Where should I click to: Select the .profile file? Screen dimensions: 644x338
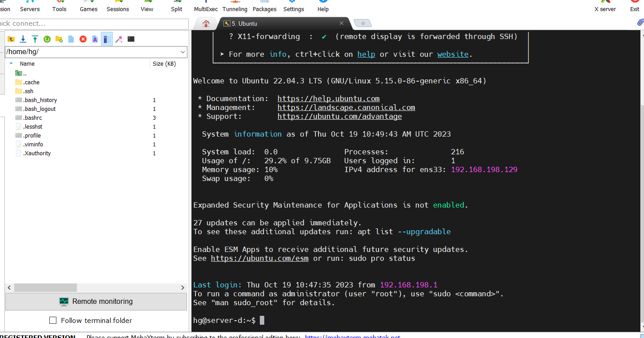(x=28, y=135)
